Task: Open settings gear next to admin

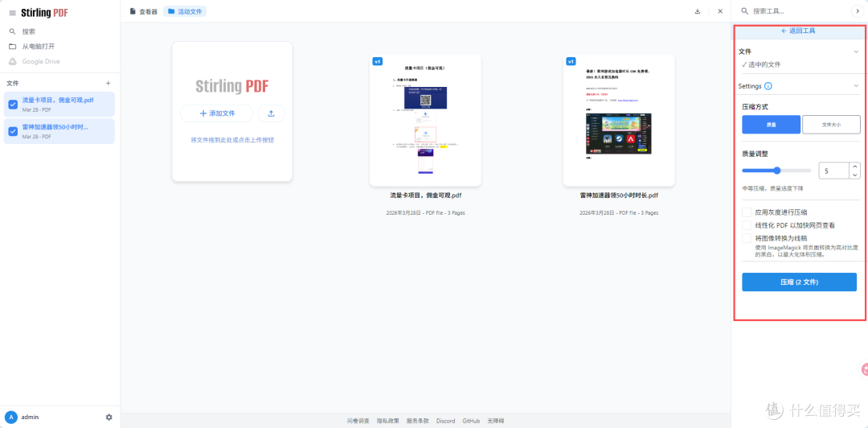Action: pos(109,417)
